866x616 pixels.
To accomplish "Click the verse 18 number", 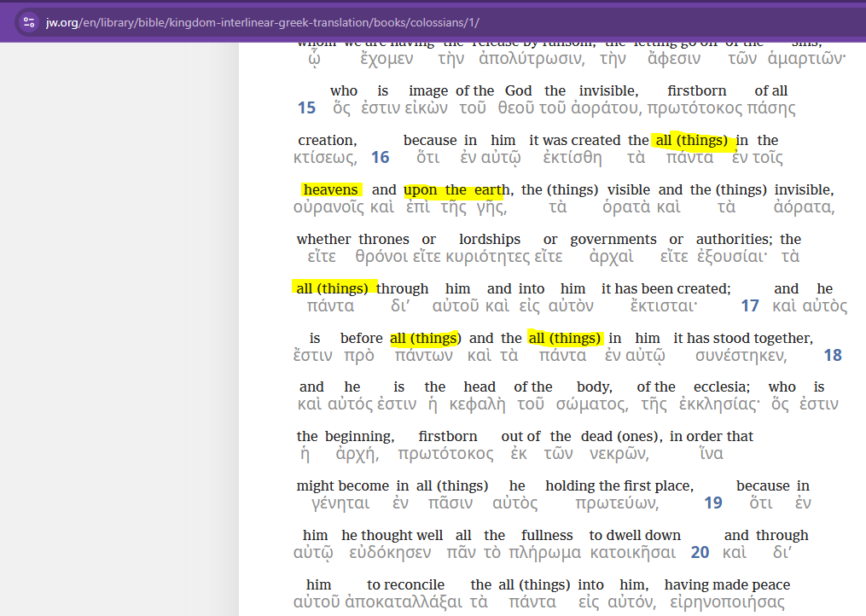I will point(833,356).
